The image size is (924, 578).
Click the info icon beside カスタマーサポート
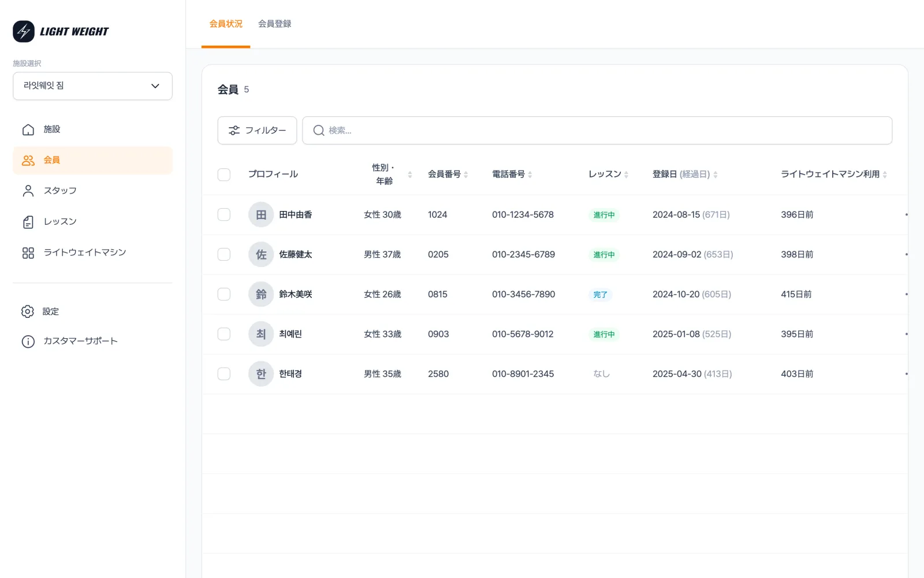(x=28, y=342)
